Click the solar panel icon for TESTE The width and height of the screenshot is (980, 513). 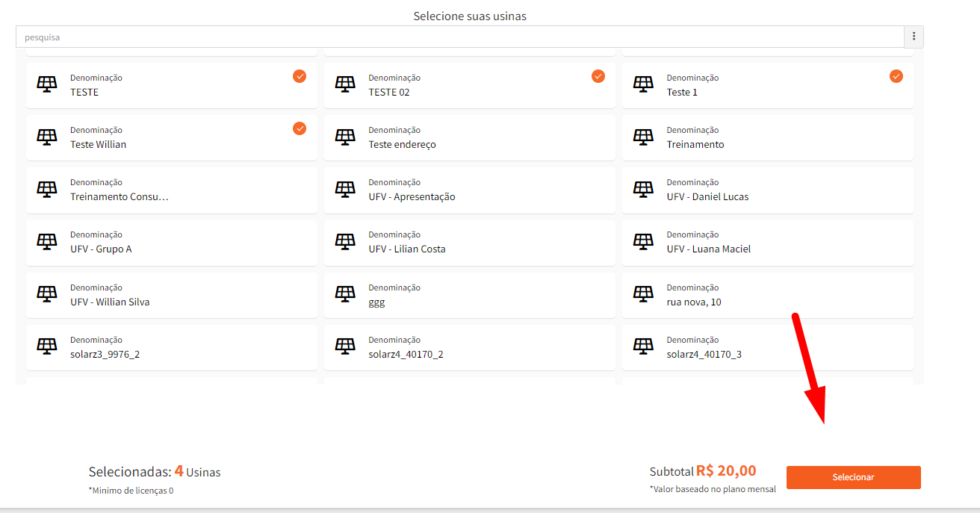point(47,84)
